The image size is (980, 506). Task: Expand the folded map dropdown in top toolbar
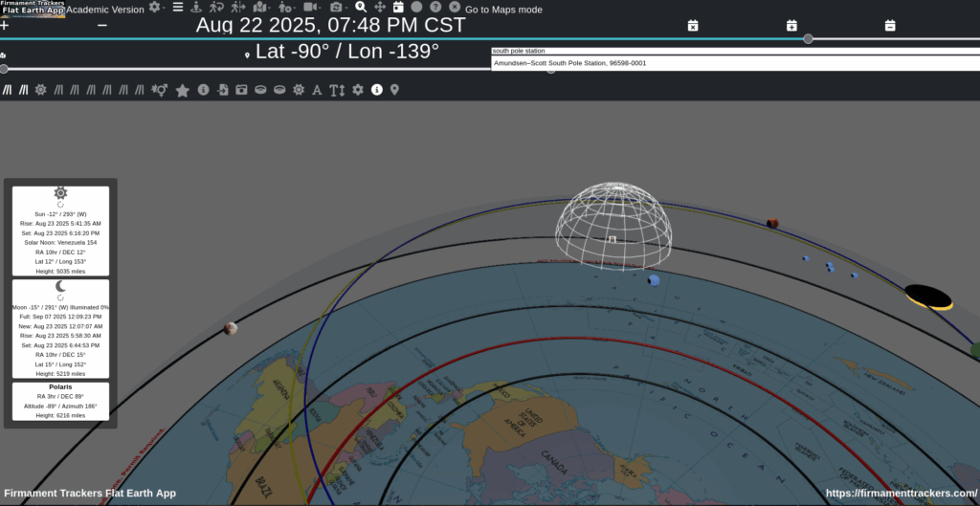point(261,7)
